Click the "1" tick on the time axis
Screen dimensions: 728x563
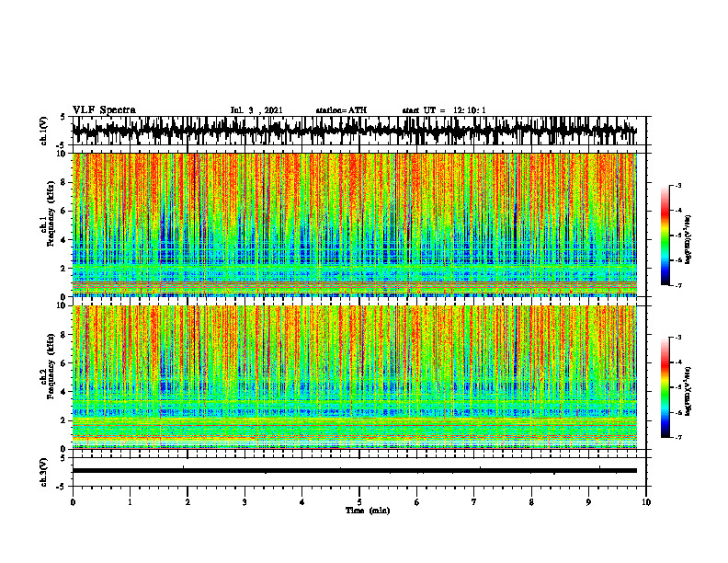coord(130,502)
